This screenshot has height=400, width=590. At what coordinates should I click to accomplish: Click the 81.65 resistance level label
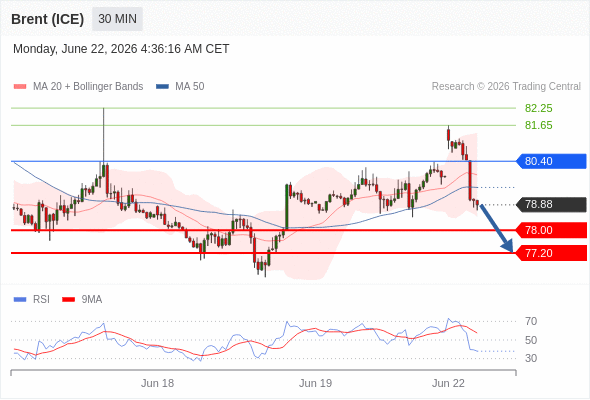[538, 125]
